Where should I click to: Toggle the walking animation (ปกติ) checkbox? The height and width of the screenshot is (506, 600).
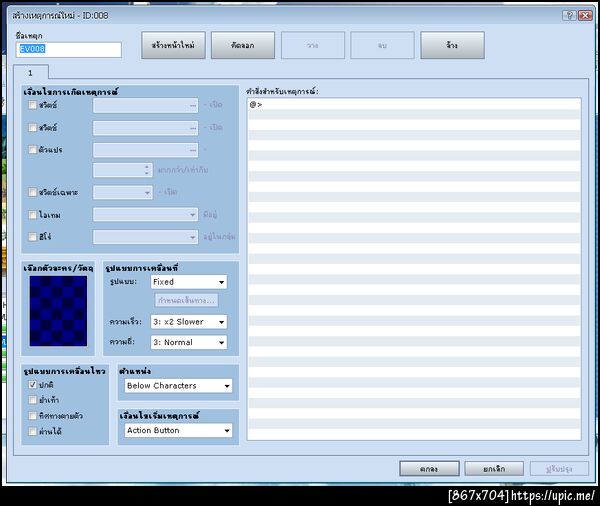[33, 385]
